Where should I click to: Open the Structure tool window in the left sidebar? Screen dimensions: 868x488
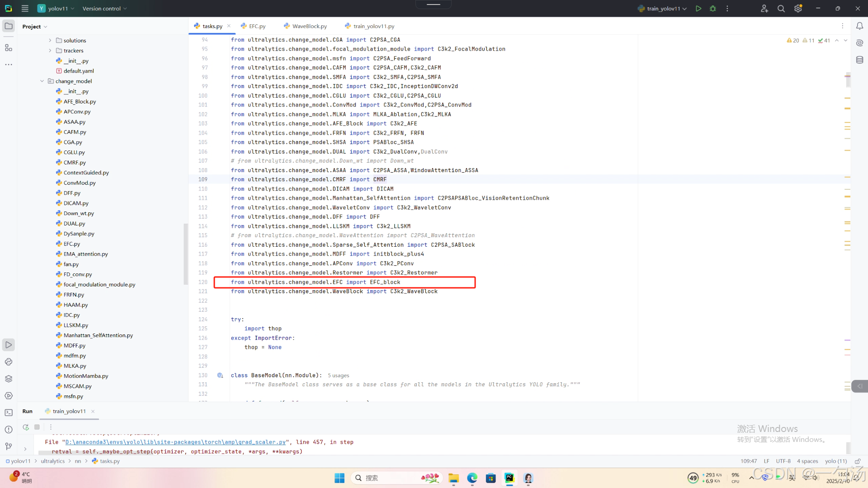9,48
